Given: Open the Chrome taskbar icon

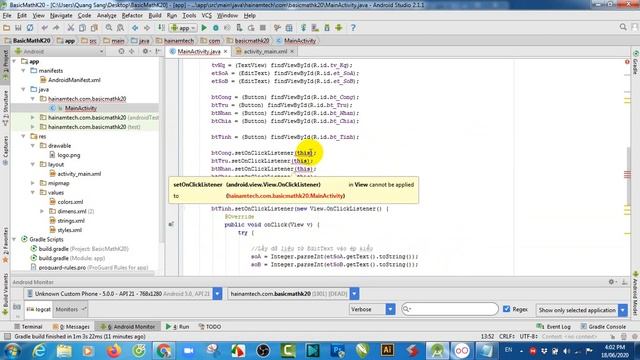Looking at the screenshot, I should tap(164, 351).
